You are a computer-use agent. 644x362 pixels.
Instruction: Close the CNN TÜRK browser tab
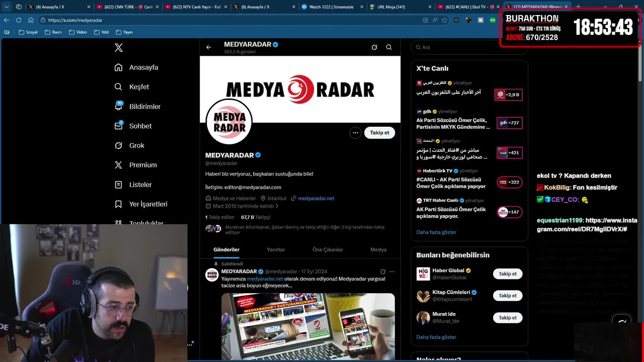[x=157, y=7]
